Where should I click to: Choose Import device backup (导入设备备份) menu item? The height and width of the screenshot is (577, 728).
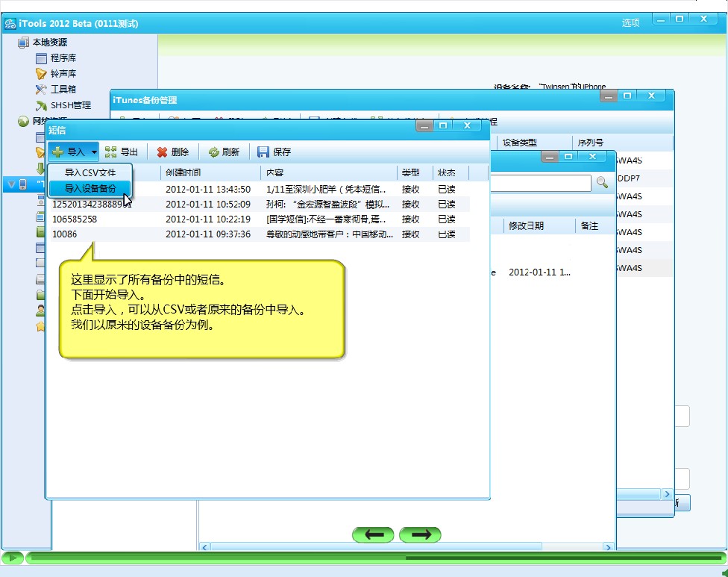click(x=90, y=188)
